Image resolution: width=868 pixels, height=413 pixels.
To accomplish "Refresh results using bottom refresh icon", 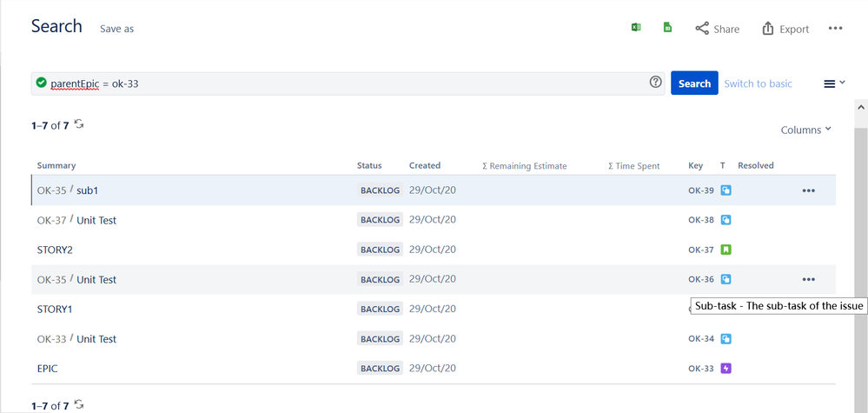I will click(79, 404).
